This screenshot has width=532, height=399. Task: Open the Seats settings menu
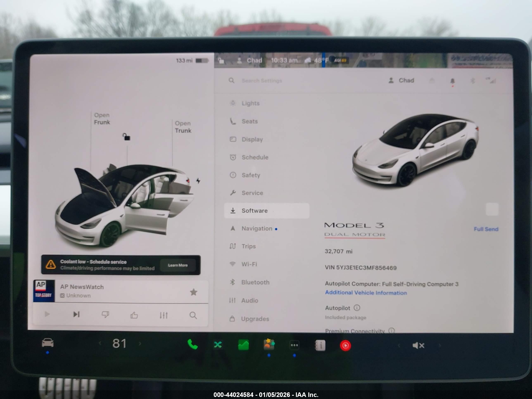coord(250,121)
